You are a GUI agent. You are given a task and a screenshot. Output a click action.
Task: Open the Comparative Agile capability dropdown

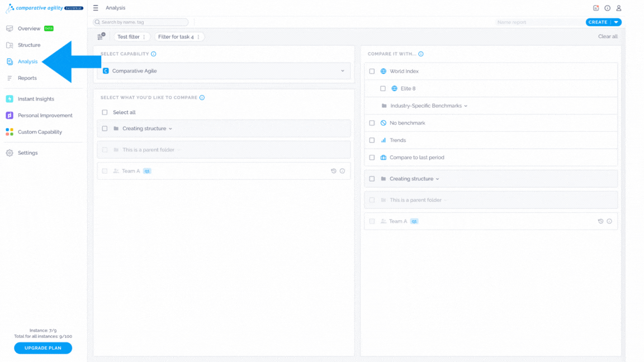point(224,71)
